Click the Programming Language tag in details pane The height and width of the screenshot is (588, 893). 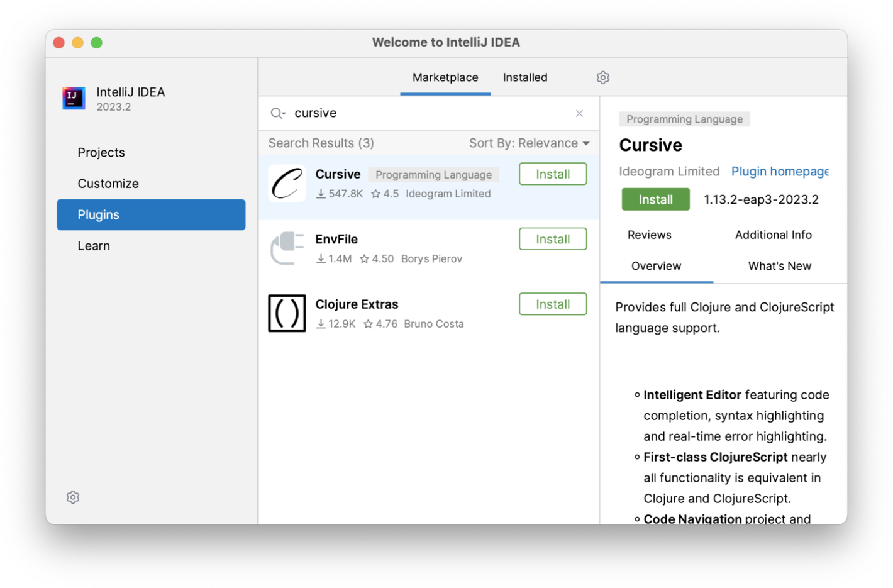point(684,119)
